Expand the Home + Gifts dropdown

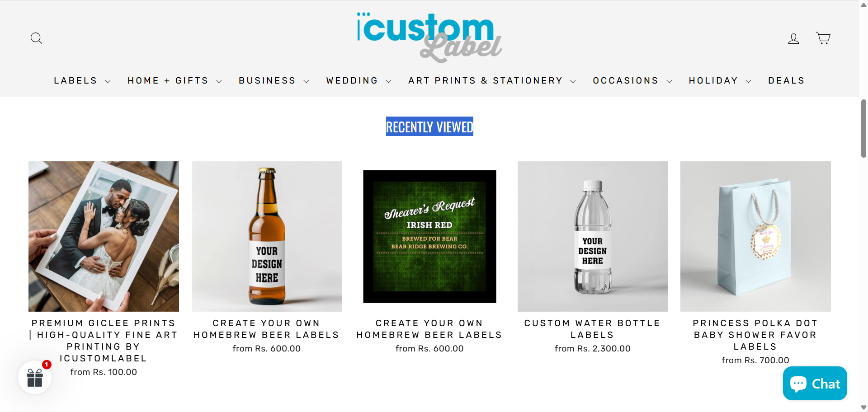[x=175, y=81]
